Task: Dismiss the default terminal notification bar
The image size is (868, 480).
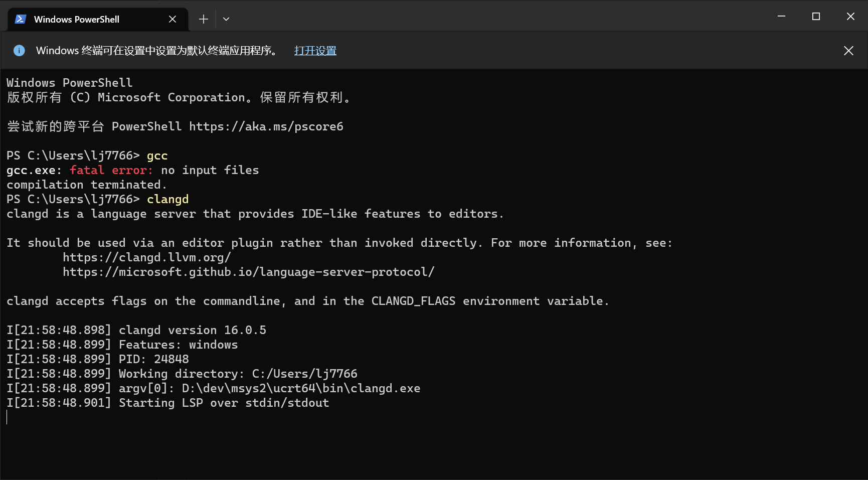Action: (x=848, y=51)
